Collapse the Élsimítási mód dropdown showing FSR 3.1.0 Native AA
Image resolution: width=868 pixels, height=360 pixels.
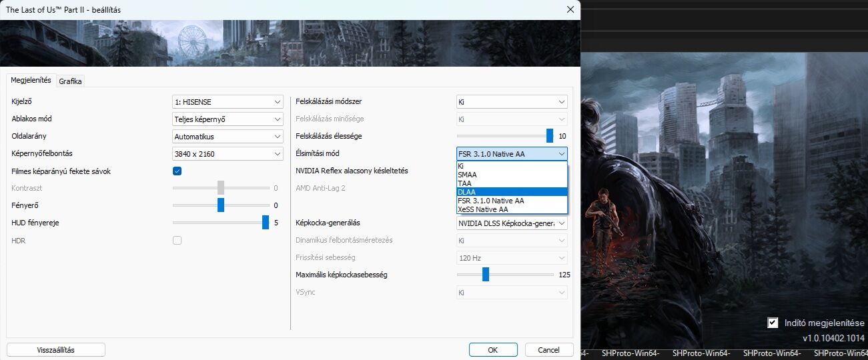click(512, 153)
